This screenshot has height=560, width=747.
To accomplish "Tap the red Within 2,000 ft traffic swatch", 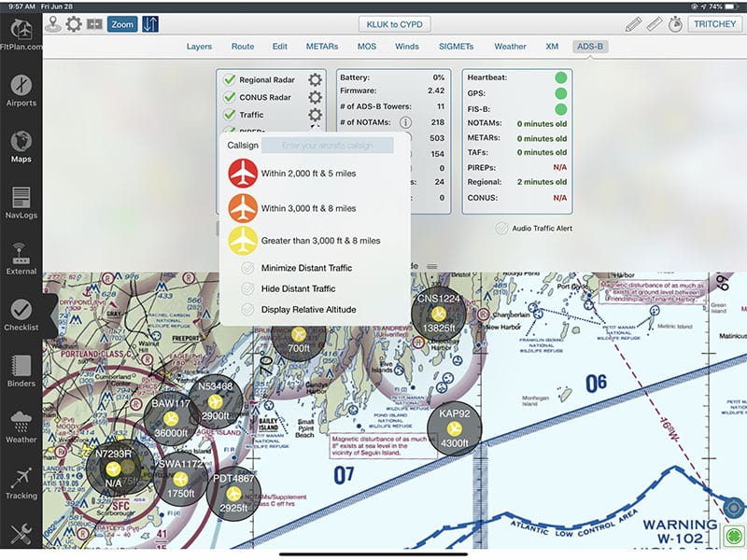I will click(243, 174).
